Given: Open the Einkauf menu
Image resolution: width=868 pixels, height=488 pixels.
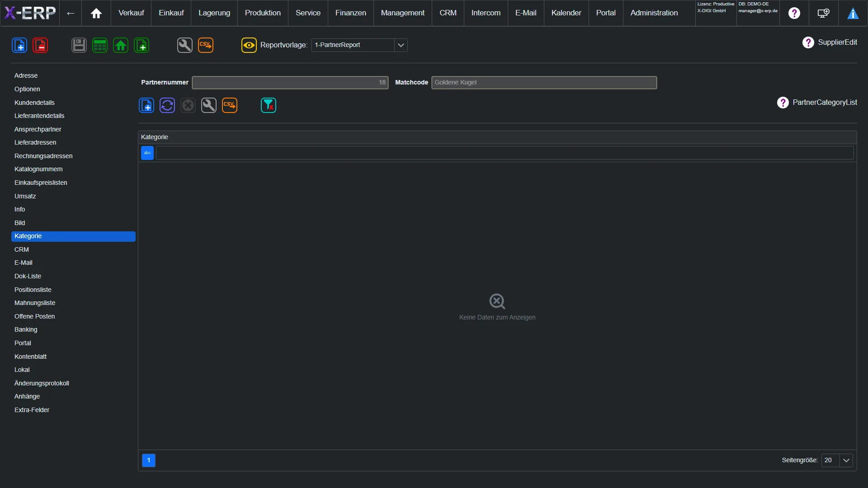Looking at the screenshot, I should click(x=171, y=13).
